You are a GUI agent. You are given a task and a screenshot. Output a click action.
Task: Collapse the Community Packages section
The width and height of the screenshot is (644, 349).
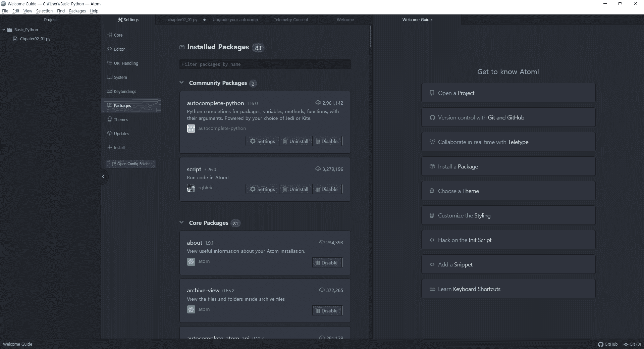[181, 83]
